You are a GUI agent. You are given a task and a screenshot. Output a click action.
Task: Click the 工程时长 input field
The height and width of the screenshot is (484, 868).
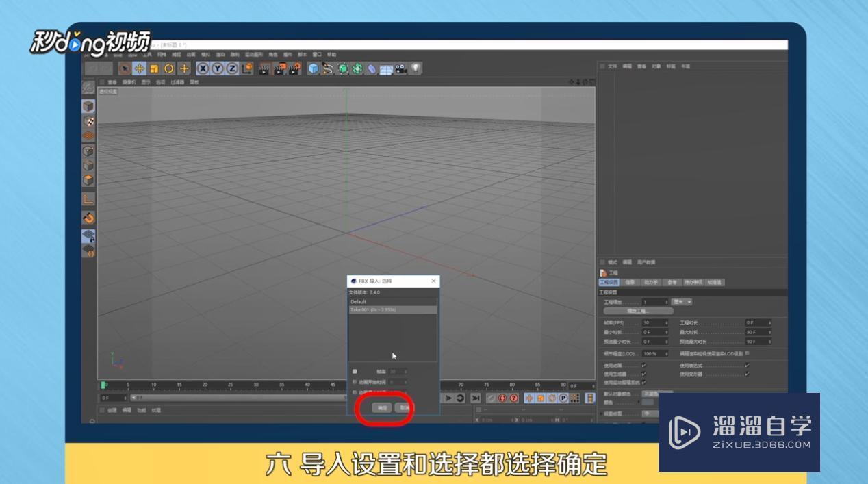(x=758, y=323)
